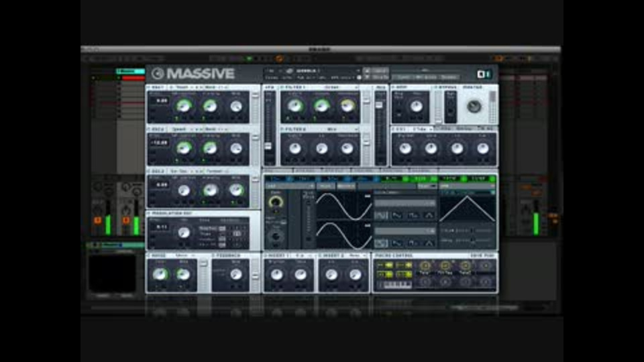Image resolution: width=644 pixels, height=362 pixels.
Task: Click the Restart button in modulation panel
Action: coord(346,186)
